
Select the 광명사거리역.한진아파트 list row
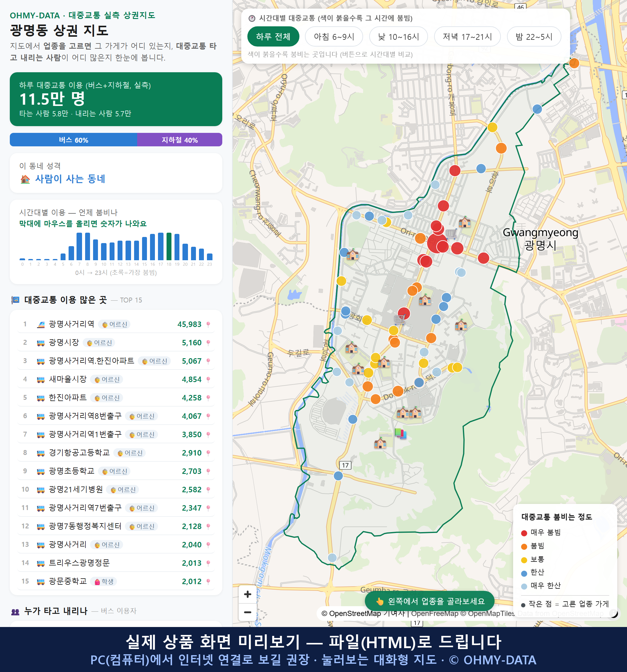[116, 361]
